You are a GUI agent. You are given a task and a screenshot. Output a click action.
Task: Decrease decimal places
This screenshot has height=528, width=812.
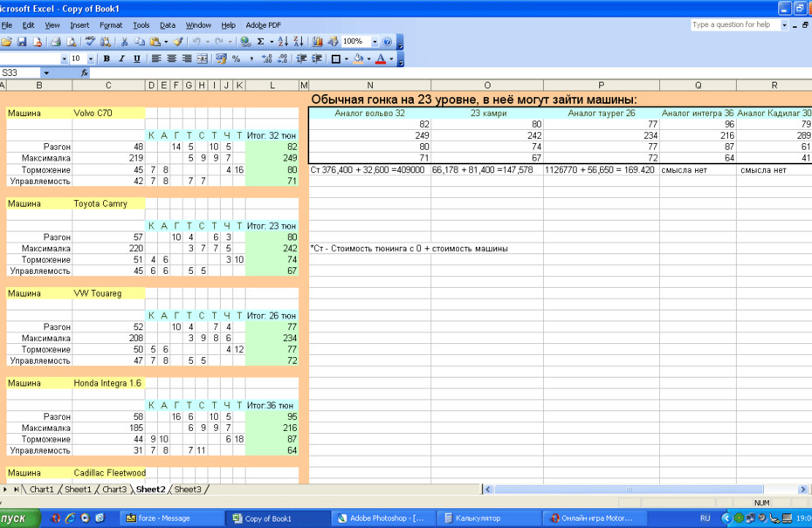coord(282,59)
